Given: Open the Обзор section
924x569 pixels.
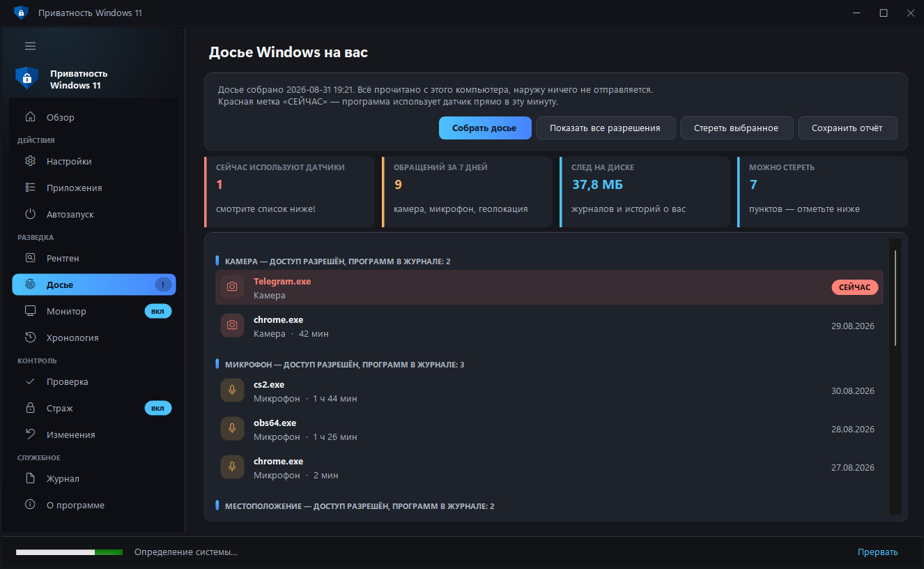Looking at the screenshot, I should tap(94, 117).
